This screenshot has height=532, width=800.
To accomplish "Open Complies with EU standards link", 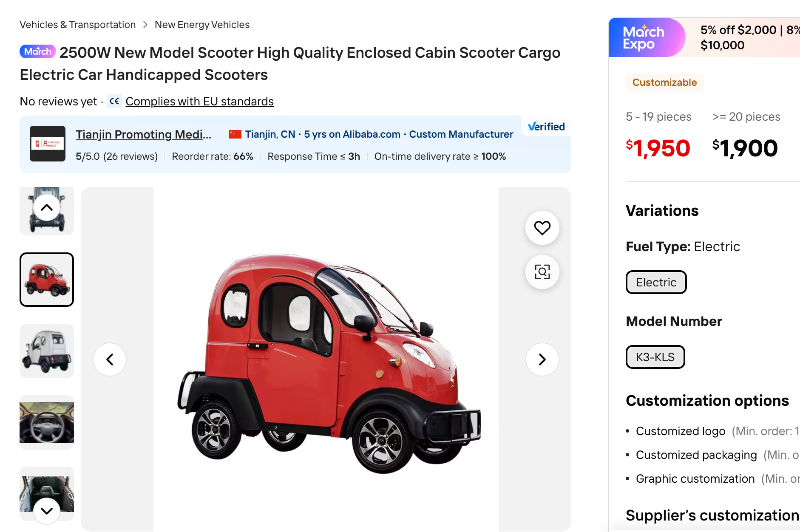I will click(200, 102).
